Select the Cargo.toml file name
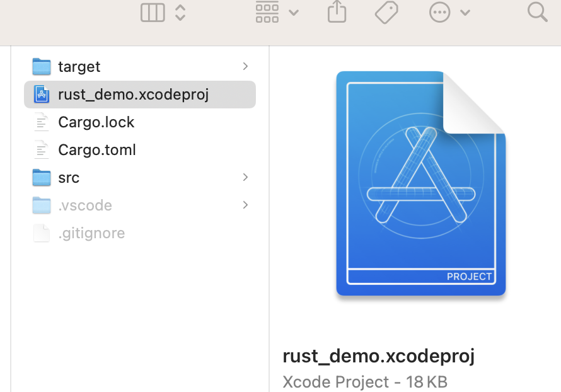The width and height of the screenshot is (561, 392). tap(97, 150)
